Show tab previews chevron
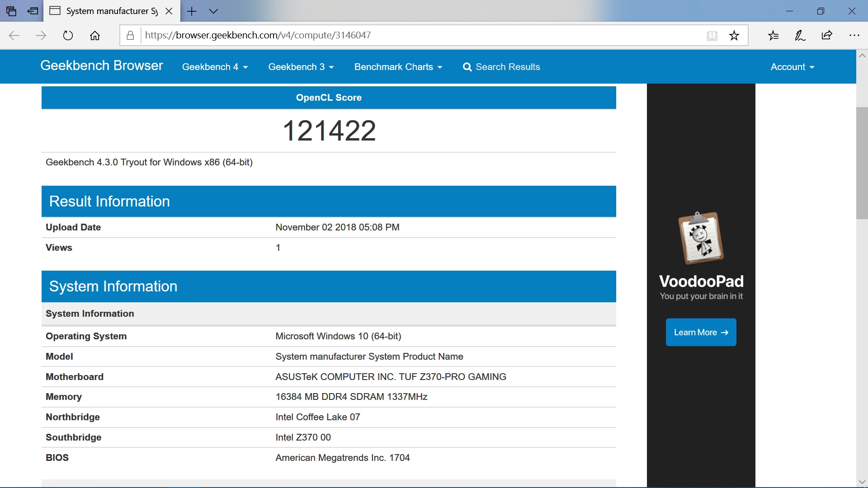 (213, 11)
